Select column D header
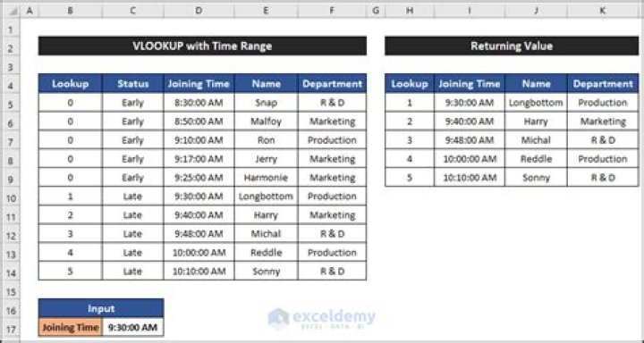Screen dimensions: 644x343 [199, 11]
